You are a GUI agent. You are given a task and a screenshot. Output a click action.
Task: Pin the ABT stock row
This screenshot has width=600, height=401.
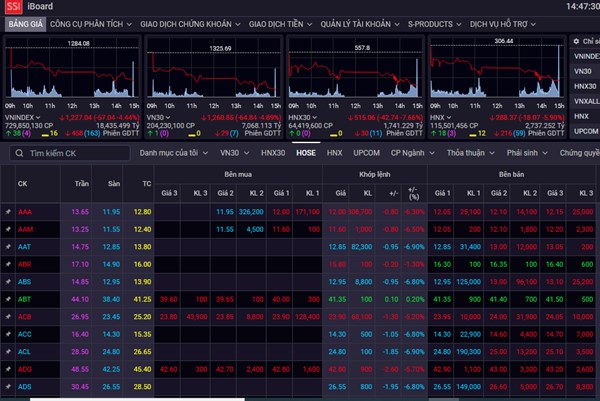coord(8,299)
